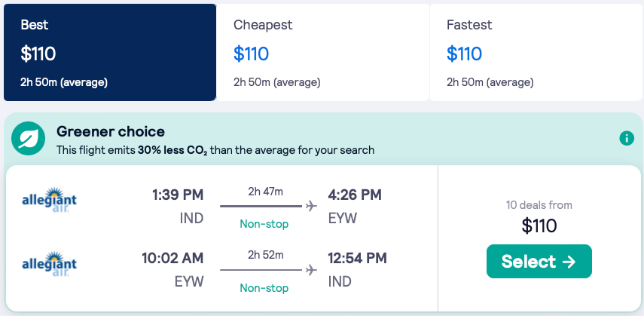Click the 30% less CO₂ emissions text

pyautogui.click(x=172, y=150)
